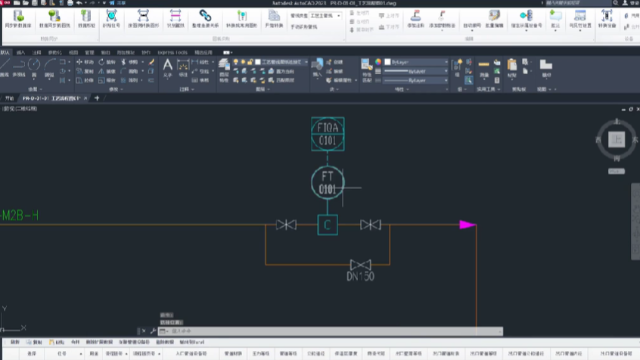
Task: Open the layer name dropdown list
Action: point(306,62)
